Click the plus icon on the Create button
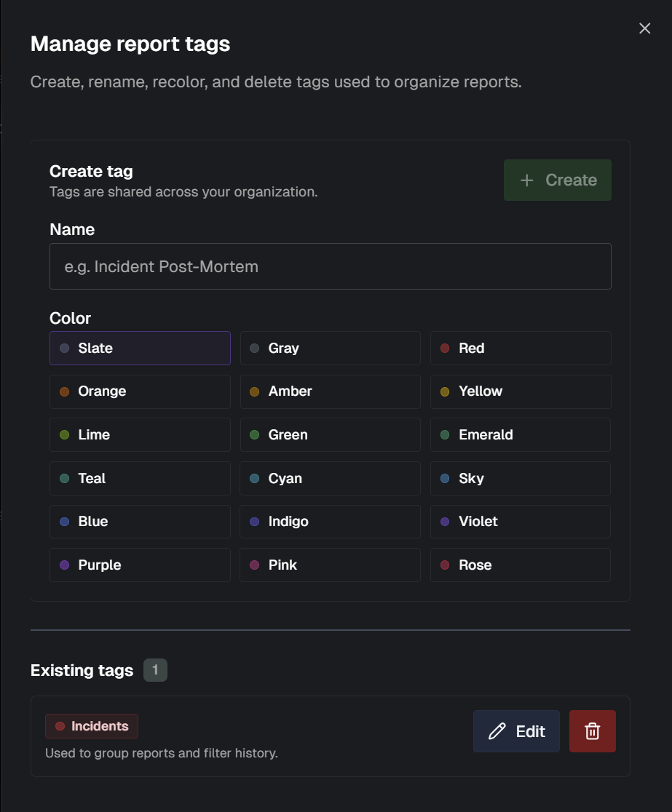 [x=526, y=180]
